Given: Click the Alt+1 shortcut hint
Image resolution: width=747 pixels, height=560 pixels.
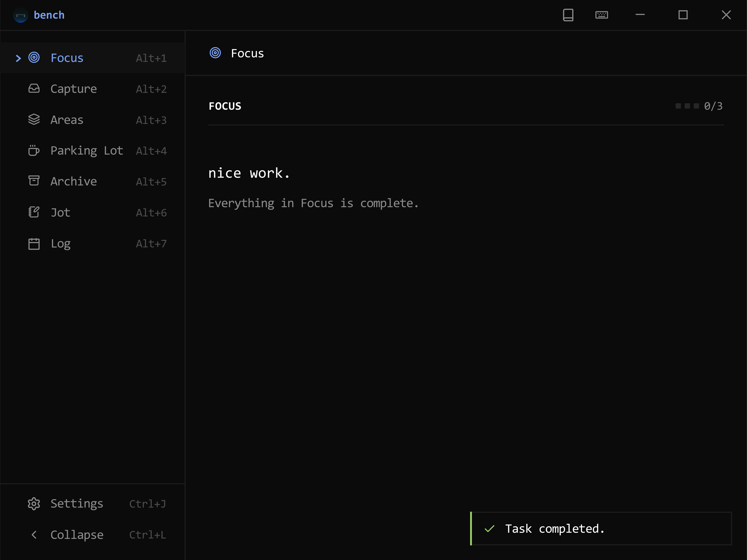Looking at the screenshot, I should [151, 58].
